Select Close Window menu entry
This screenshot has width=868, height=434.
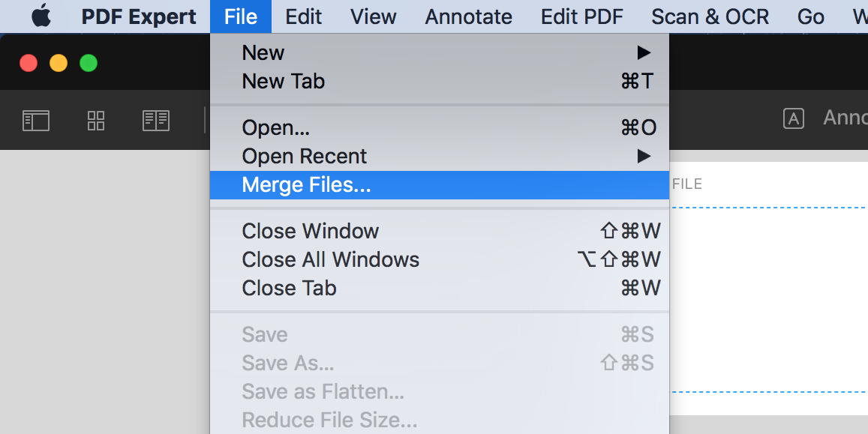pyautogui.click(x=310, y=231)
